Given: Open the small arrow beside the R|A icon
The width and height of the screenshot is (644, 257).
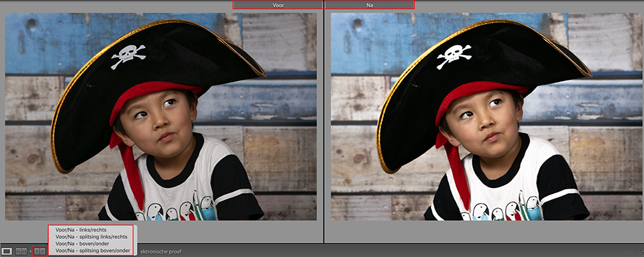Looking at the screenshot, I should [30, 251].
